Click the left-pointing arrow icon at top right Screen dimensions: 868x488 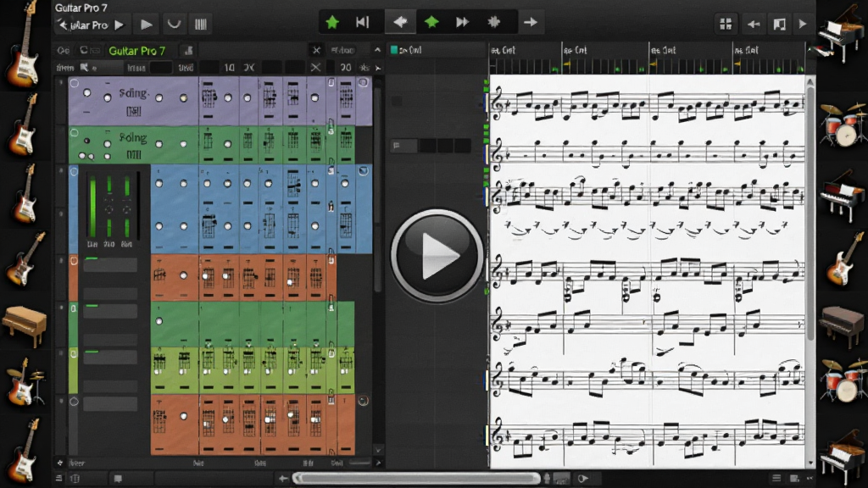click(x=754, y=24)
